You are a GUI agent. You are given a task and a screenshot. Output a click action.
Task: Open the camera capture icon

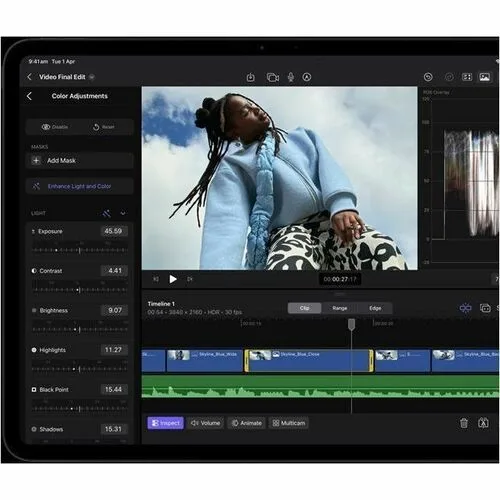point(273,77)
